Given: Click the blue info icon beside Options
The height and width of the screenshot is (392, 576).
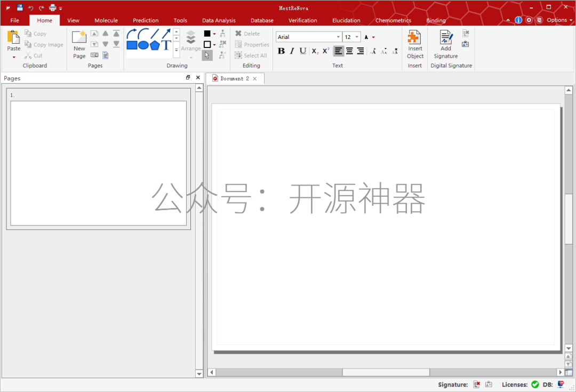Looking at the screenshot, I should 518,20.
